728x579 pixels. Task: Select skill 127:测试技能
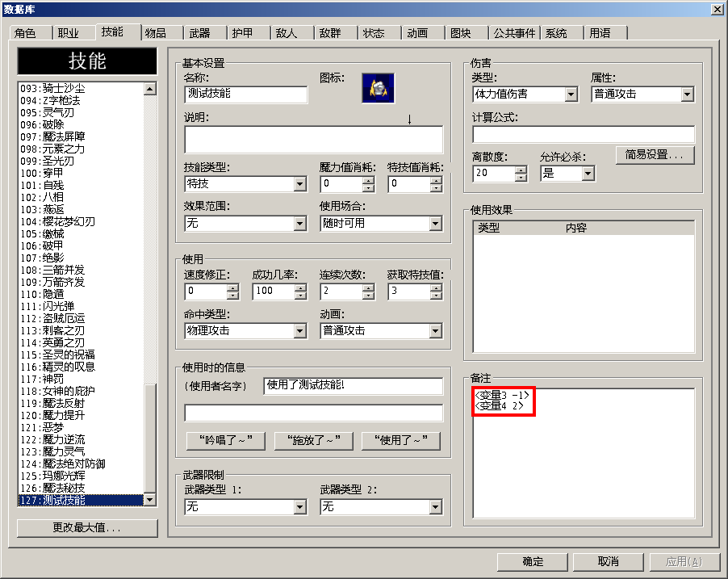pos(81,500)
